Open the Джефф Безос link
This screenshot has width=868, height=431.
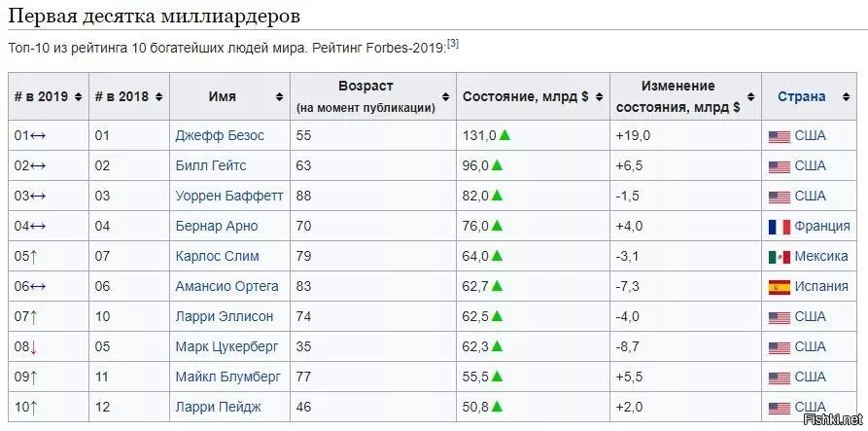(x=220, y=136)
